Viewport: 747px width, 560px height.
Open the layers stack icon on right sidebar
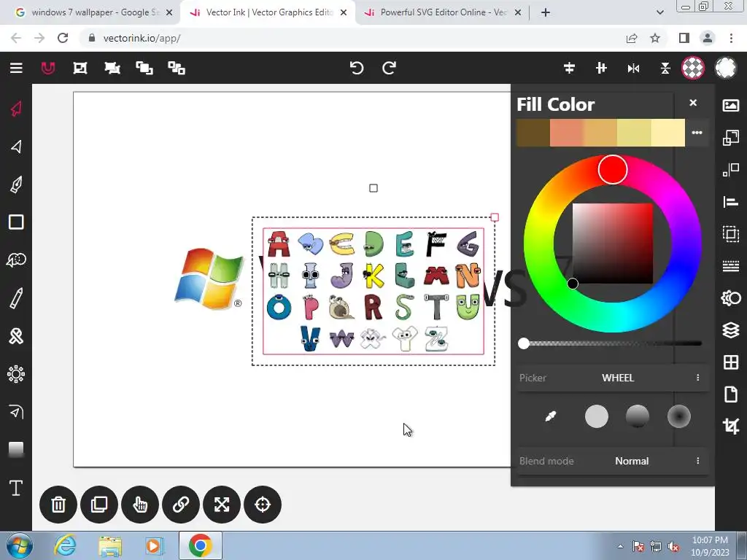click(731, 330)
